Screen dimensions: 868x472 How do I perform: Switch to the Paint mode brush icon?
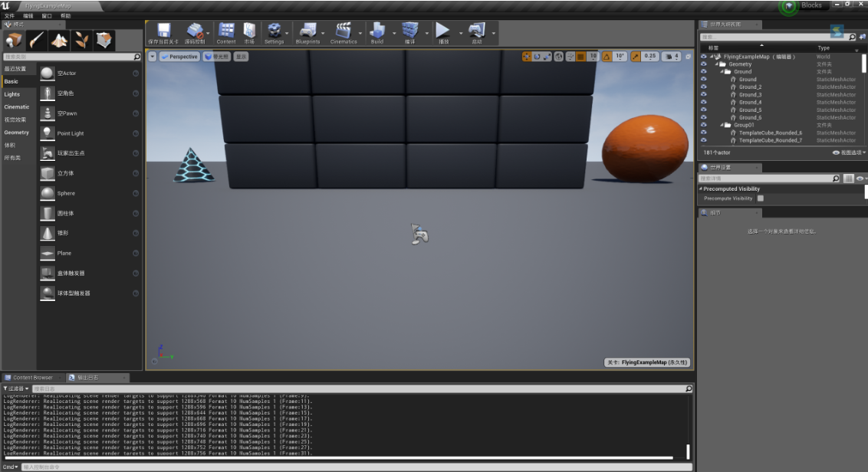(x=37, y=40)
